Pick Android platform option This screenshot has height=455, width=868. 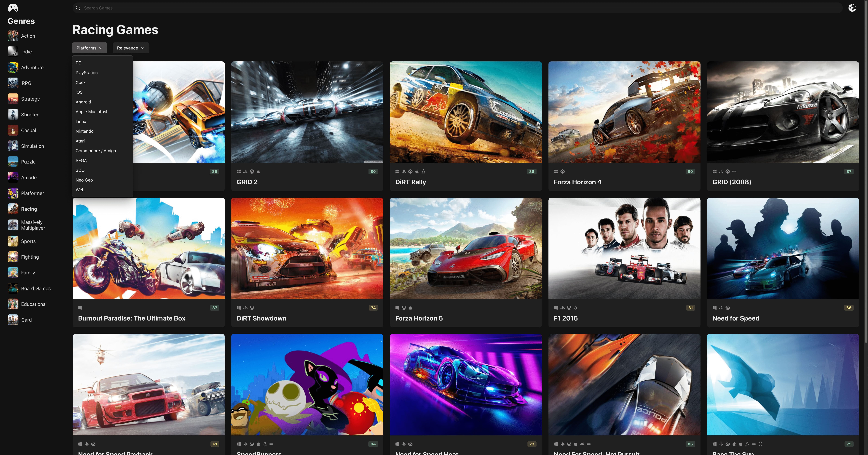click(102, 102)
